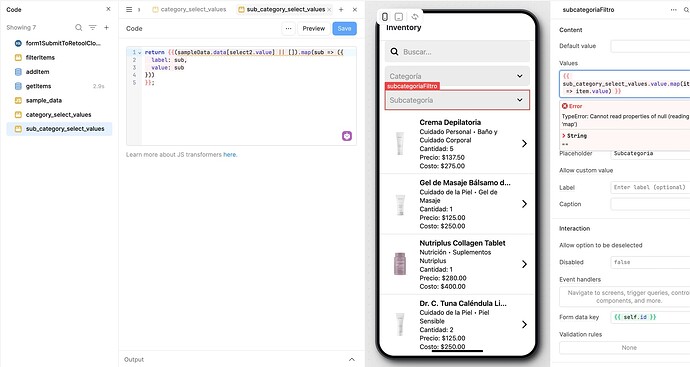Screen dimensions: 690x367
Task: Add a new editor tab with the plus icon
Action: [341, 9]
